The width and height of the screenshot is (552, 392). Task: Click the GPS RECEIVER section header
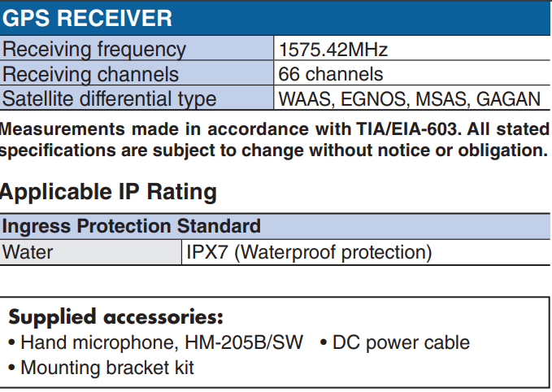[88, 18]
